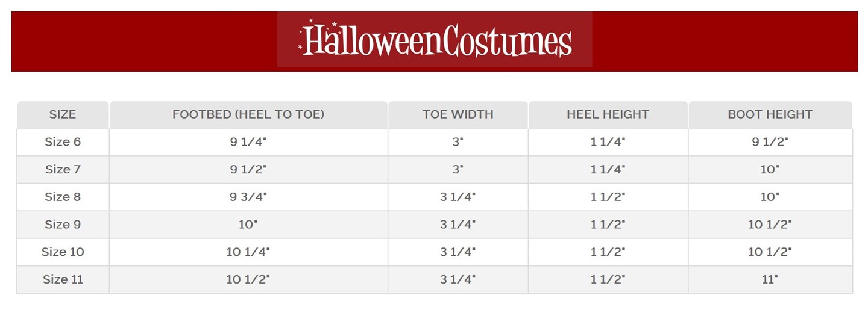Select the SIZE column header
This screenshot has width=868, height=310.
click(x=63, y=114)
